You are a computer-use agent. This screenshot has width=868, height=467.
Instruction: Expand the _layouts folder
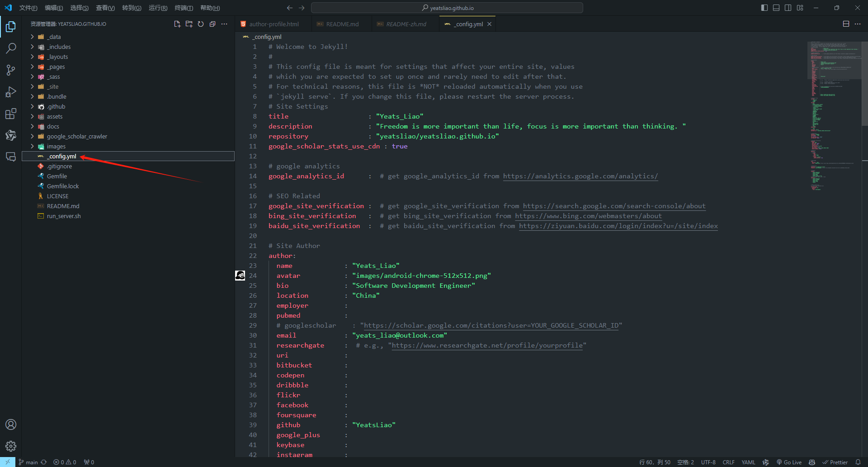58,57
